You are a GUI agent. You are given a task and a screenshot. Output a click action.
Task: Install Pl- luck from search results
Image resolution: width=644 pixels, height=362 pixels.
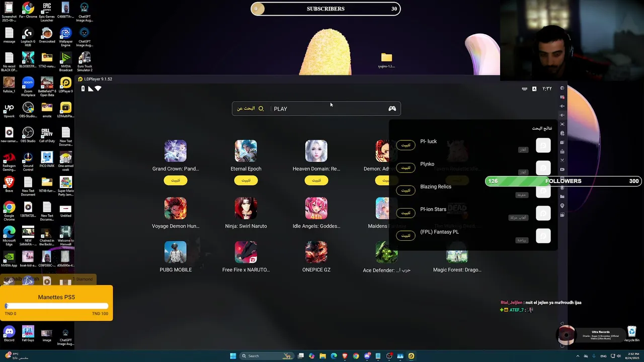(406, 145)
